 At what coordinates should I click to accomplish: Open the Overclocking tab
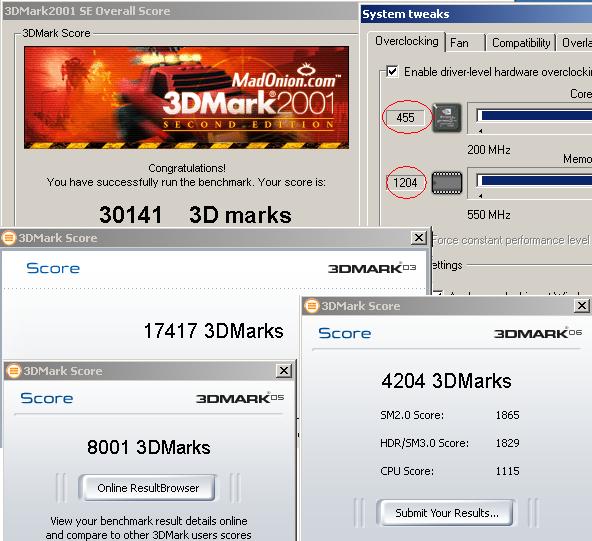(x=407, y=41)
